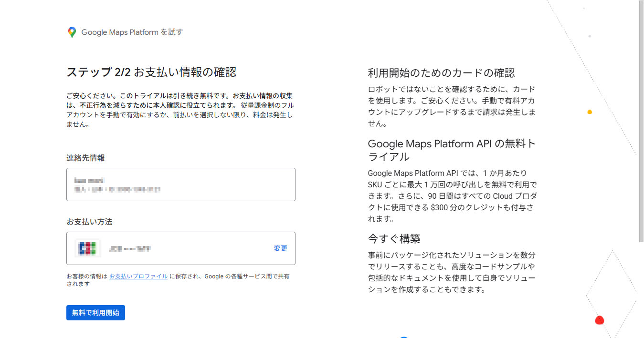
Task: Click the 連絡先情報 section label
Action: click(85, 158)
